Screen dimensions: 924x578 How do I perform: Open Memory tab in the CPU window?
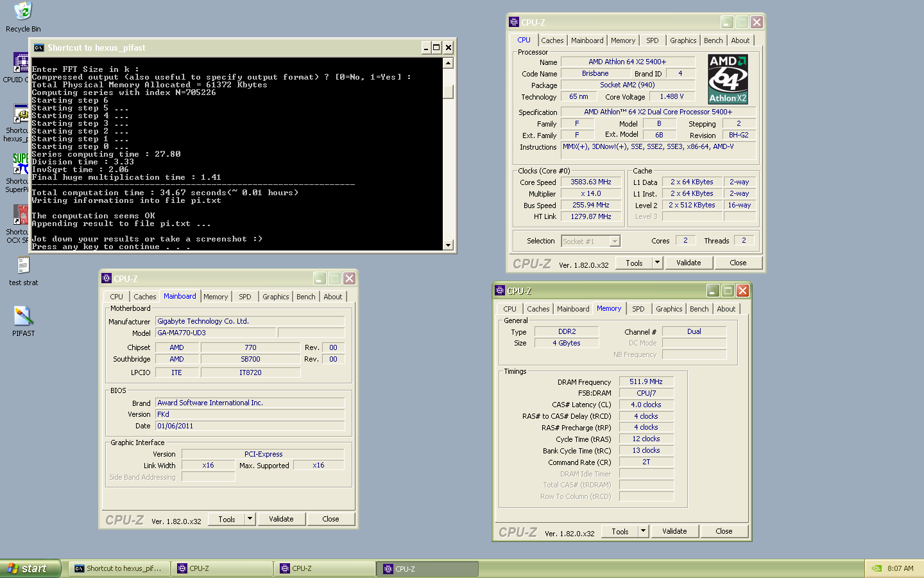[623, 40]
